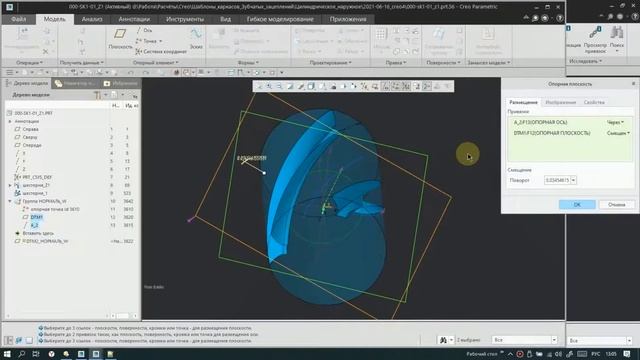Select the Сверху plane in model tree
Image resolution: width=640 pixels, height=360 pixels.
click(30, 137)
